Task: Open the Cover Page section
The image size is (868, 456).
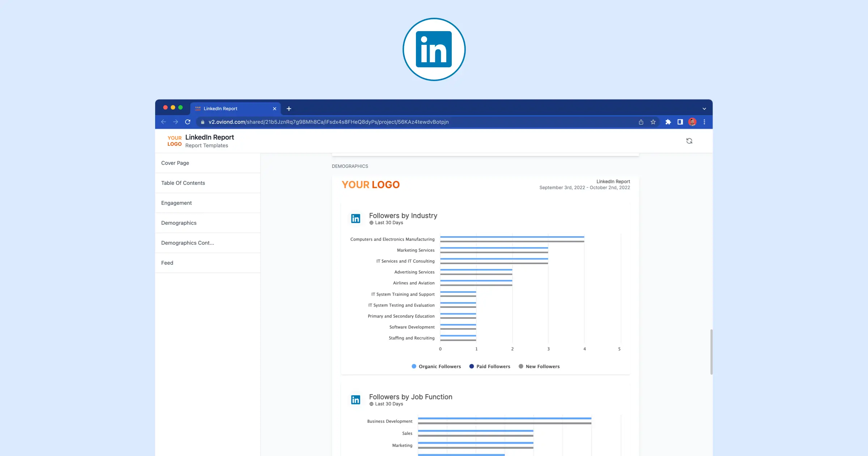Action: point(208,163)
